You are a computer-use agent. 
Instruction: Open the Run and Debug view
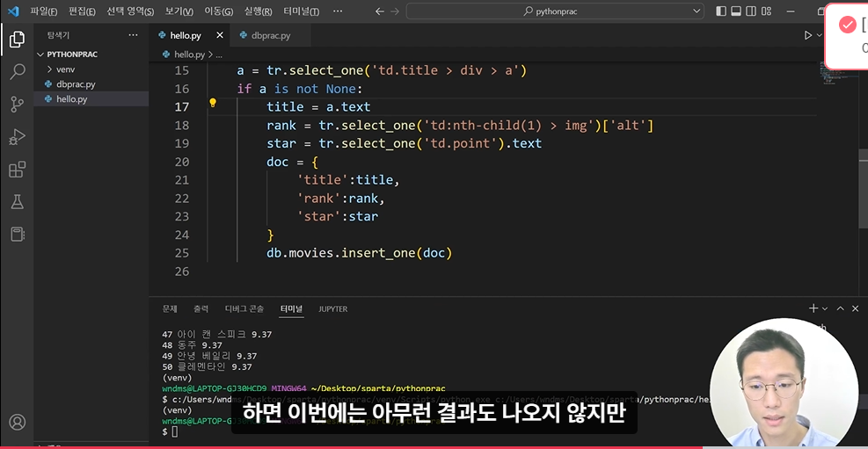[18, 136]
